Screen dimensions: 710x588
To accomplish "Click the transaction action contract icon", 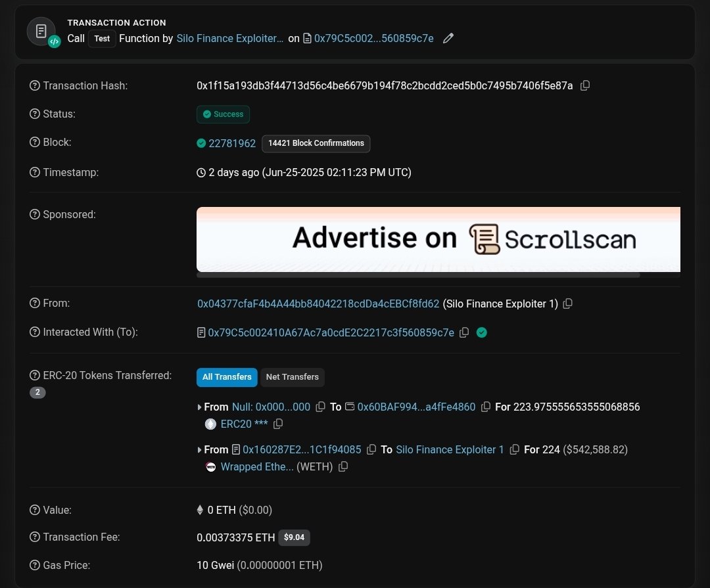I will pos(41,32).
